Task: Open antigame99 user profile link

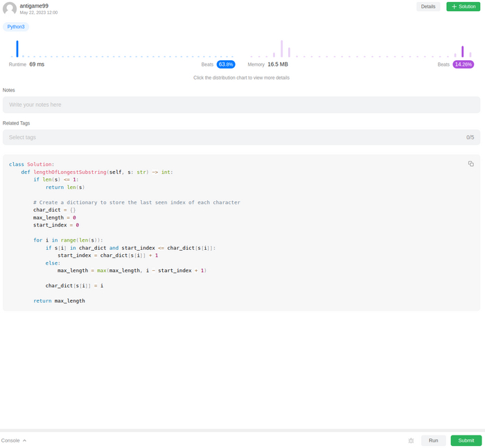Action: [34, 6]
